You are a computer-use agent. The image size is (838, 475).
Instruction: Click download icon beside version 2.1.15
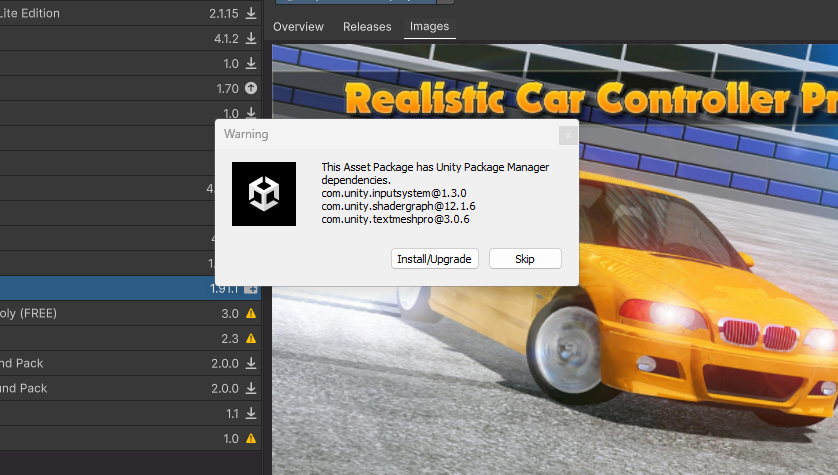pyautogui.click(x=251, y=13)
